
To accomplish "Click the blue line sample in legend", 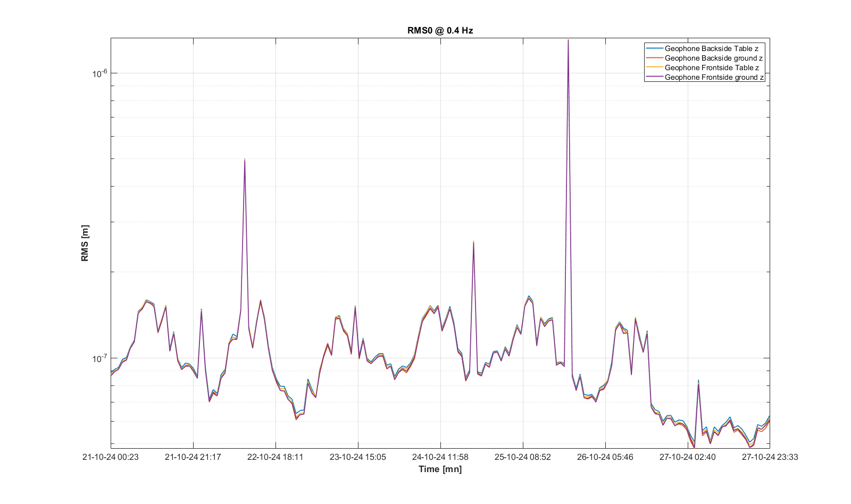I will [x=654, y=48].
